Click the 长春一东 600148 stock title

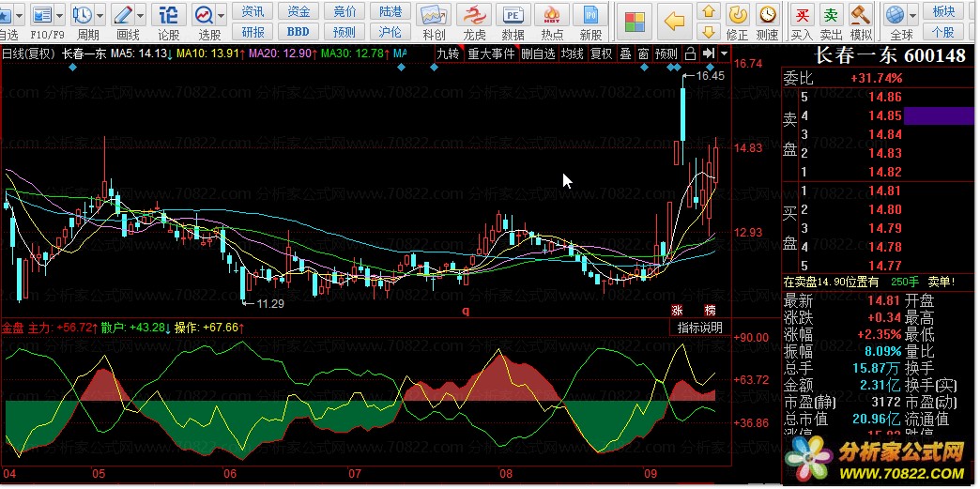pyautogui.click(x=890, y=55)
